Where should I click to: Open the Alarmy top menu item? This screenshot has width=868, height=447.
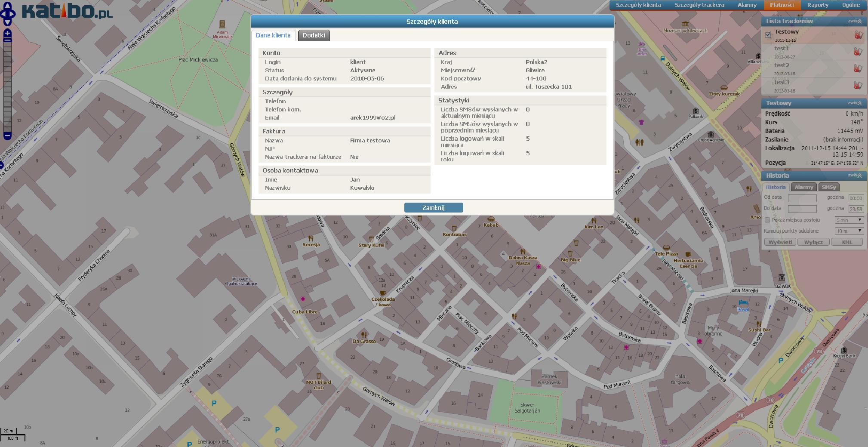[747, 5]
